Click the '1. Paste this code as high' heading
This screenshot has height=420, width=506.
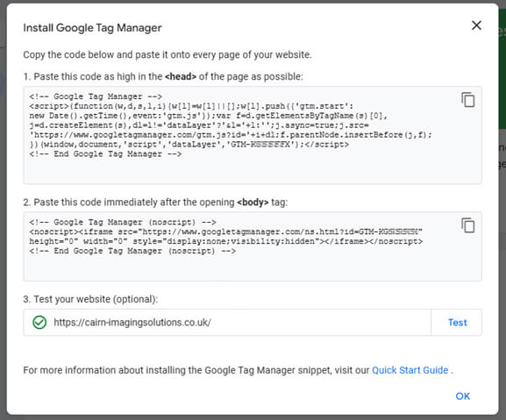163,77
